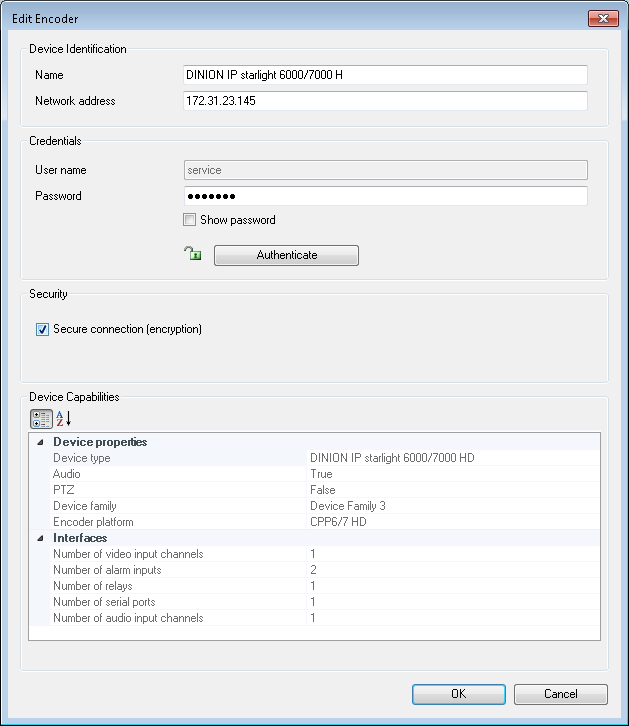Click the unlocked padlock authentication icon
The image size is (629, 726).
pyautogui.click(x=193, y=253)
